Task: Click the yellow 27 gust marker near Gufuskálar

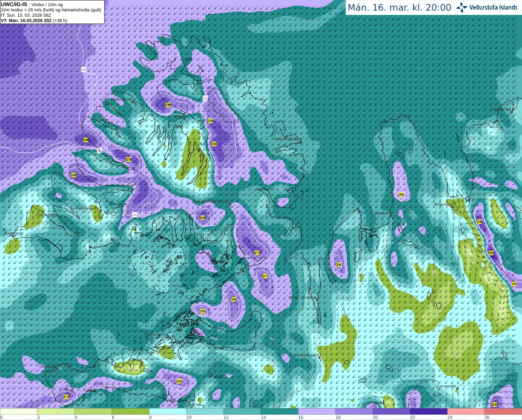Action: pyautogui.click(x=66, y=397)
